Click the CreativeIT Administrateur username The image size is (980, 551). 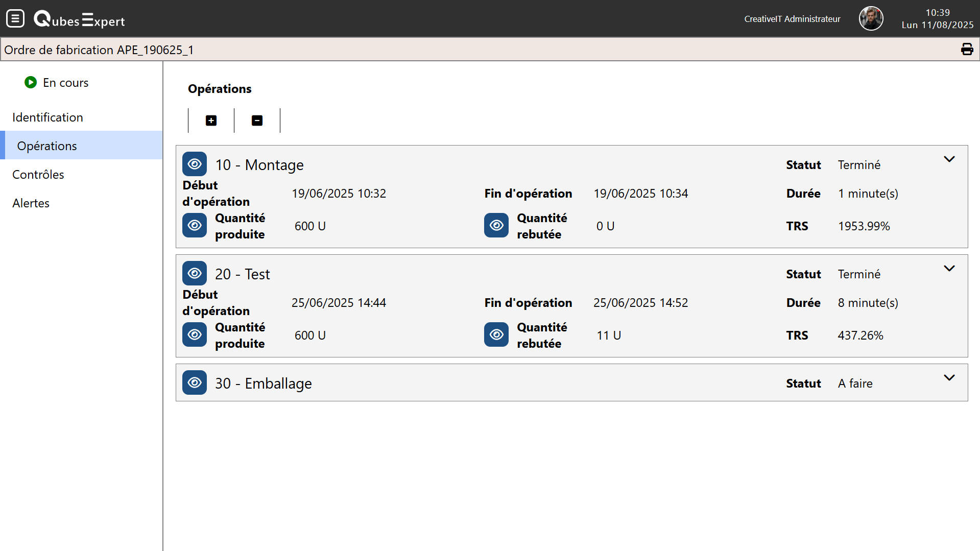pos(792,19)
